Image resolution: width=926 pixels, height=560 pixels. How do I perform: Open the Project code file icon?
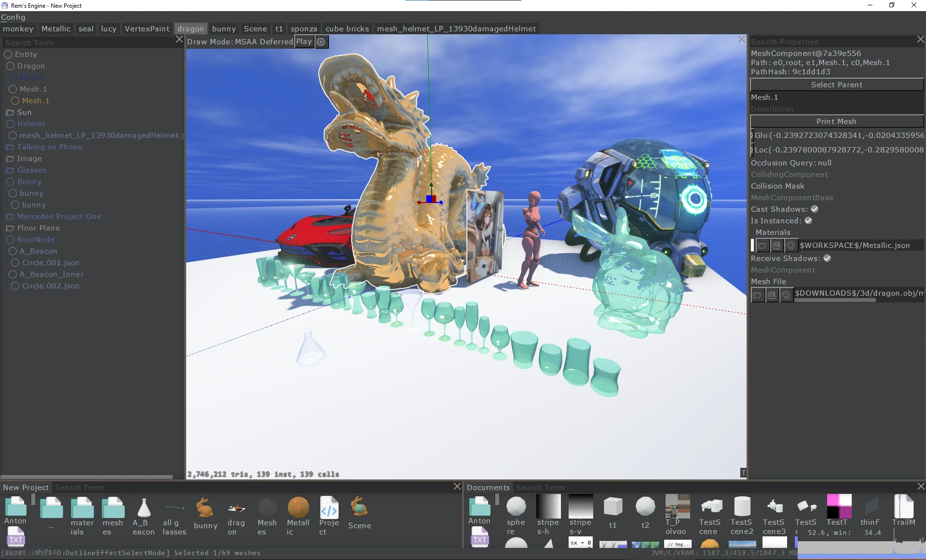[329, 508]
